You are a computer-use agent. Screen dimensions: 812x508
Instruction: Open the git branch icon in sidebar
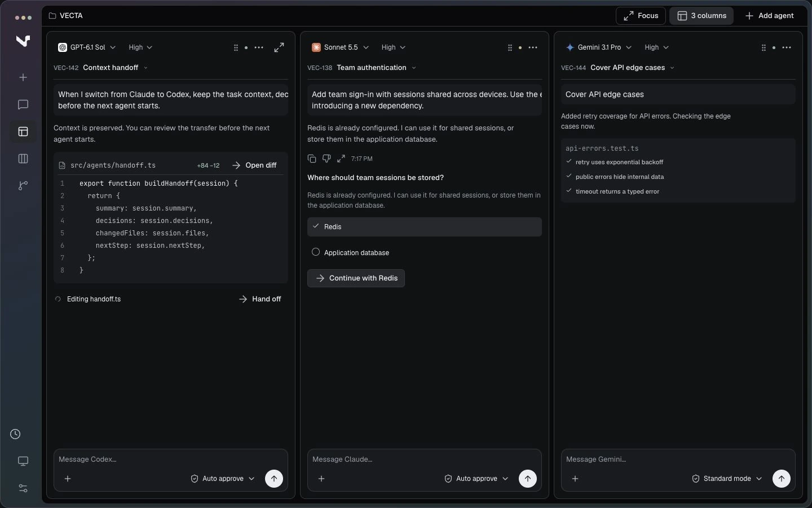point(23,186)
